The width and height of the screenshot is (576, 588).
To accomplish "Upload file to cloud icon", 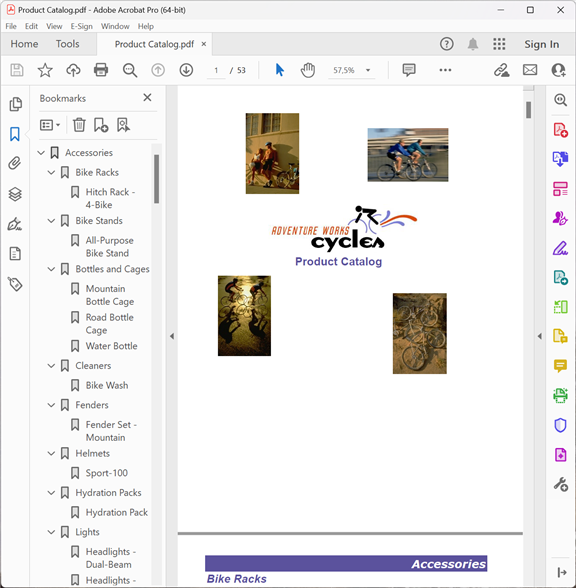I will [73, 70].
